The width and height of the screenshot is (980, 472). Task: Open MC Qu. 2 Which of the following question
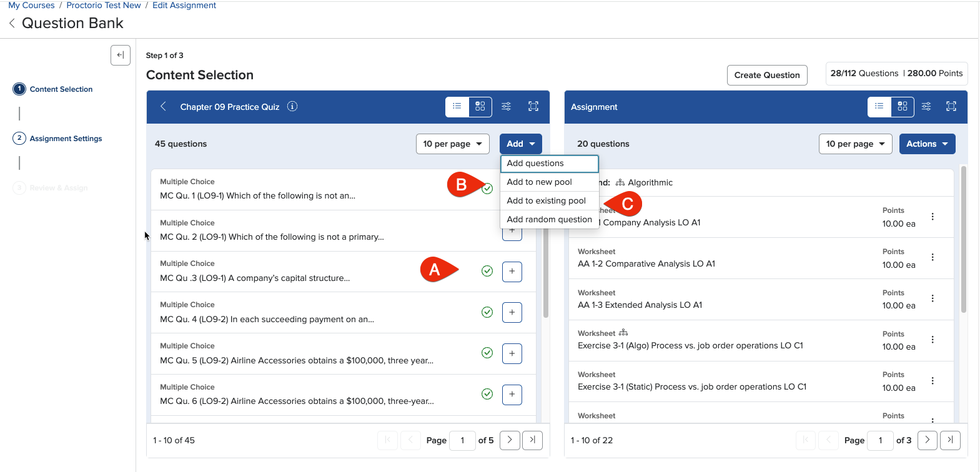272,237
